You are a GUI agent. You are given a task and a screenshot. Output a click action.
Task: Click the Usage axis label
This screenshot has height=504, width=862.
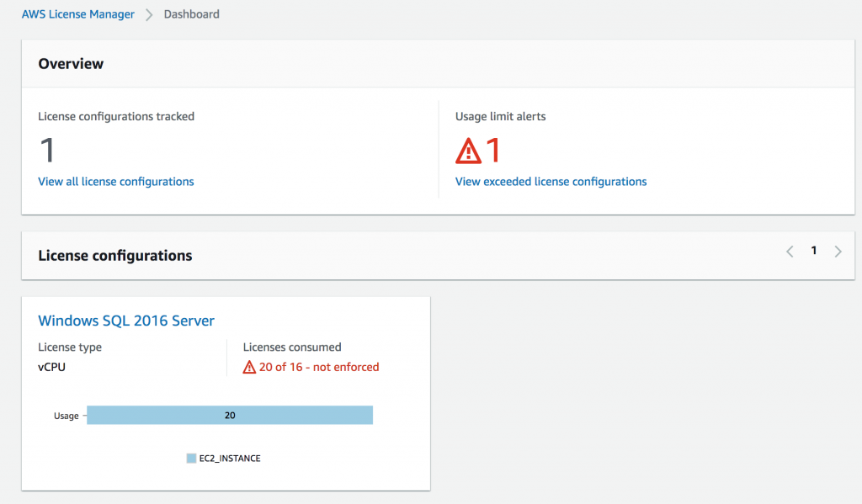[66, 416]
